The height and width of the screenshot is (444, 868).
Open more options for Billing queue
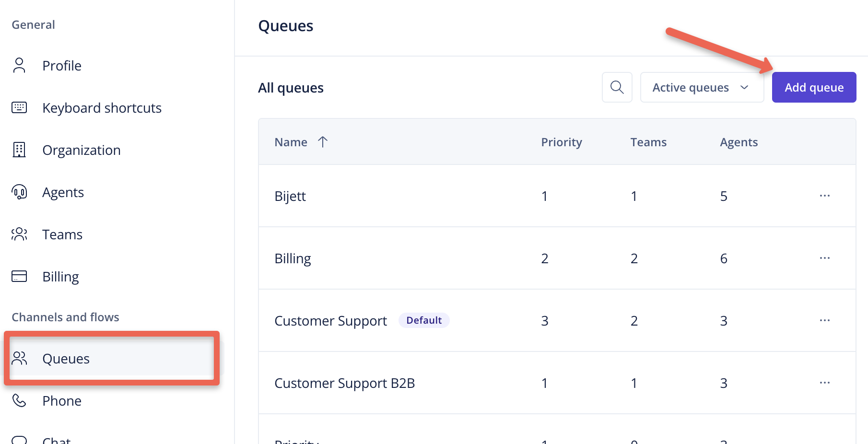(825, 258)
